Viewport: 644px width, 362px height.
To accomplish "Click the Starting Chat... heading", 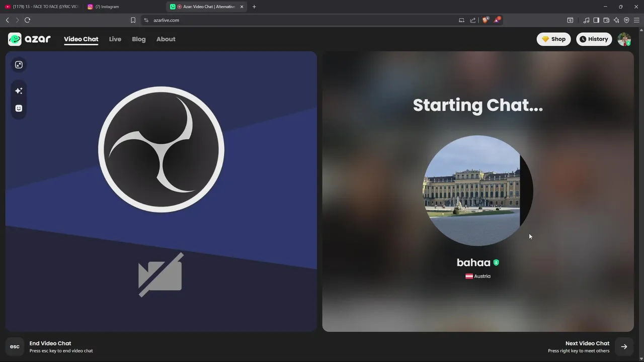I will click(478, 105).
